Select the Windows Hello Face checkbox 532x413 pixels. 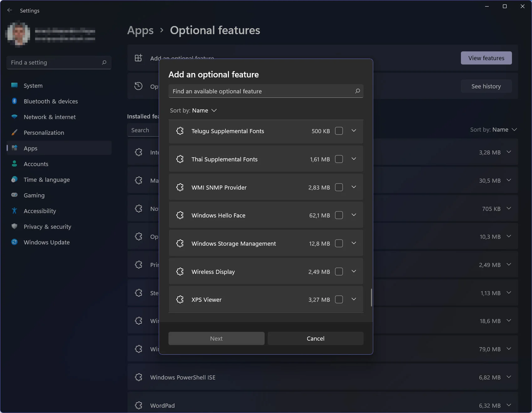click(339, 215)
